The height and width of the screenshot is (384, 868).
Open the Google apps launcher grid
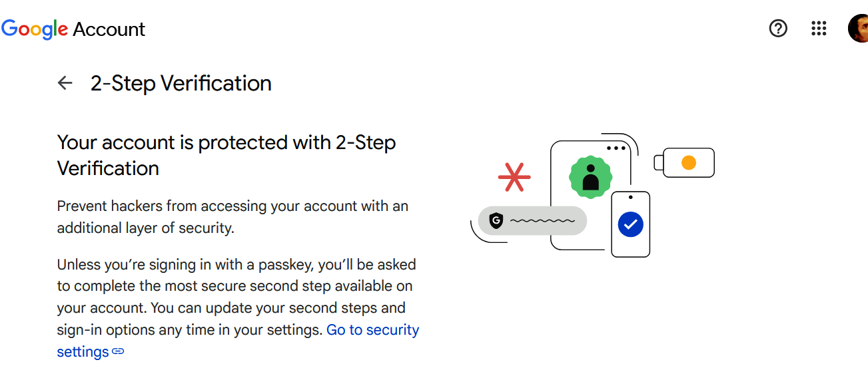819,29
